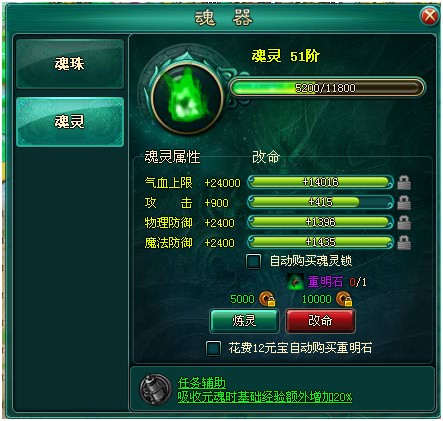Screen dimensions: 443x421
Task: Click the lock icon beside 气血上限 bar
Action: (x=404, y=183)
